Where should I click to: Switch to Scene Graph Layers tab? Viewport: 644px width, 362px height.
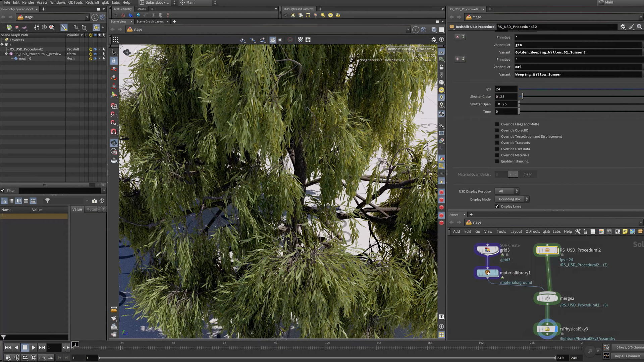[x=150, y=21]
